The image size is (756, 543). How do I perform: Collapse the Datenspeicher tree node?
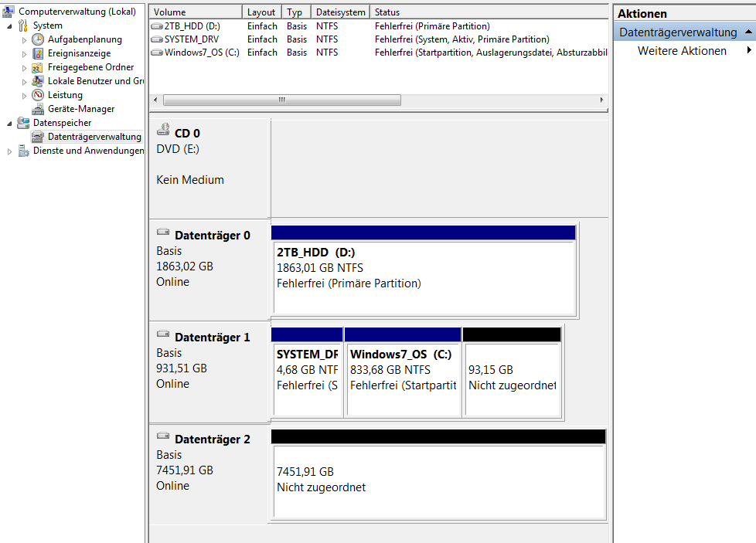[x=9, y=124]
